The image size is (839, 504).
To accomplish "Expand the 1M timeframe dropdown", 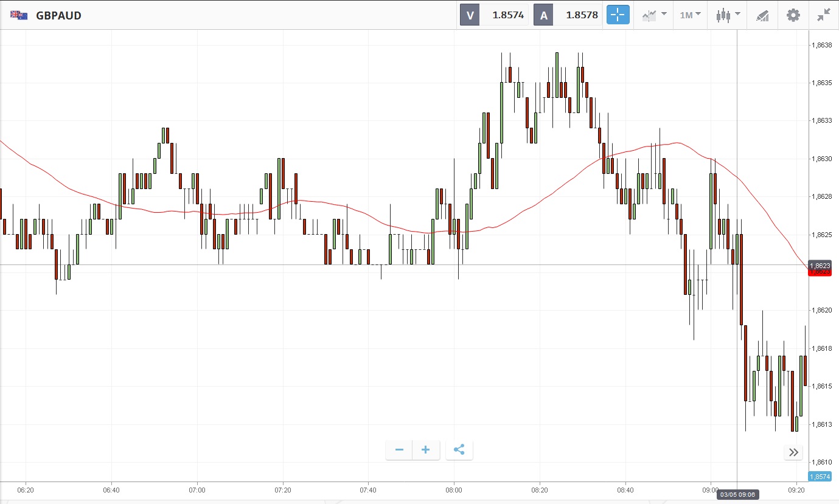I will 690,15.
